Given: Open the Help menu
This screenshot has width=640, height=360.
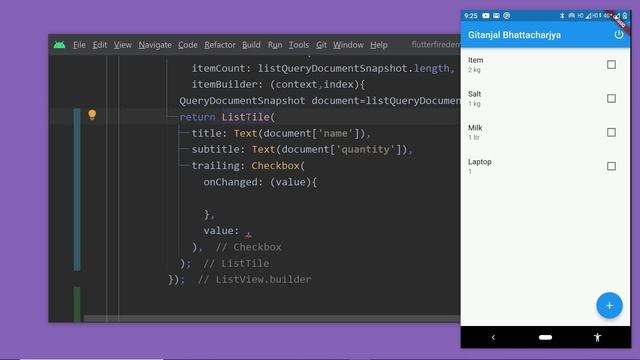Looking at the screenshot, I should 379,45.
